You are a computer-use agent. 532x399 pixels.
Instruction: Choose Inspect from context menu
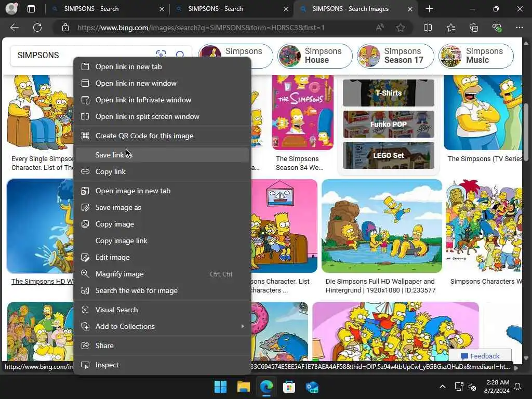[163, 365]
